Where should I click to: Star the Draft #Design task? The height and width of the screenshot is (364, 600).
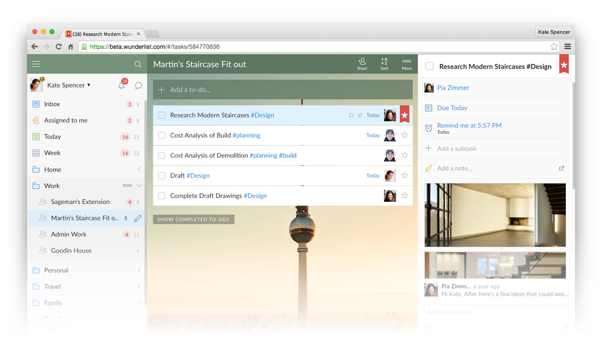tap(405, 175)
